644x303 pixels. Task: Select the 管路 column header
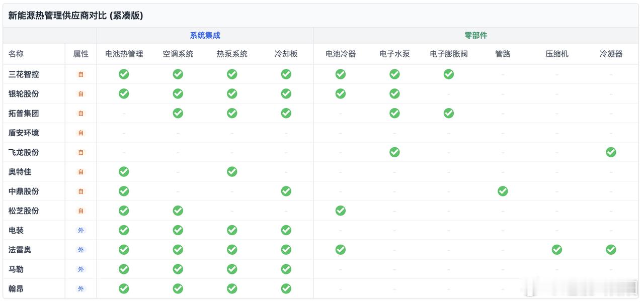click(503, 54)
